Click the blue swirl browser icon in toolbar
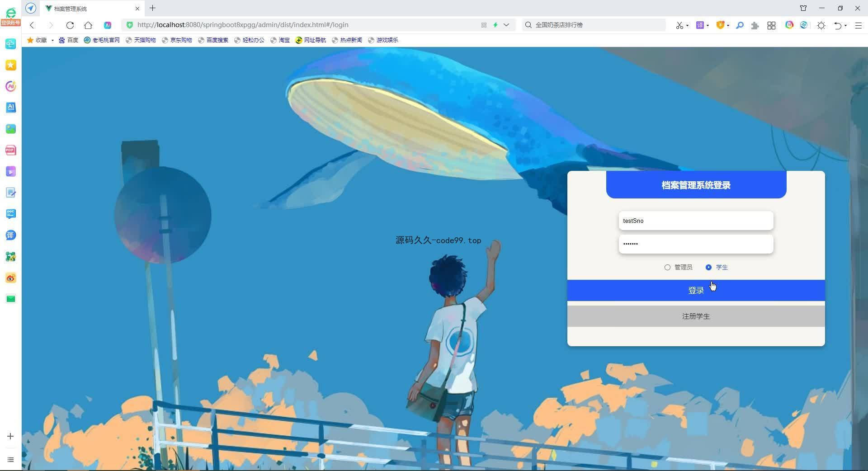868x471 pixels. point(804,25)
